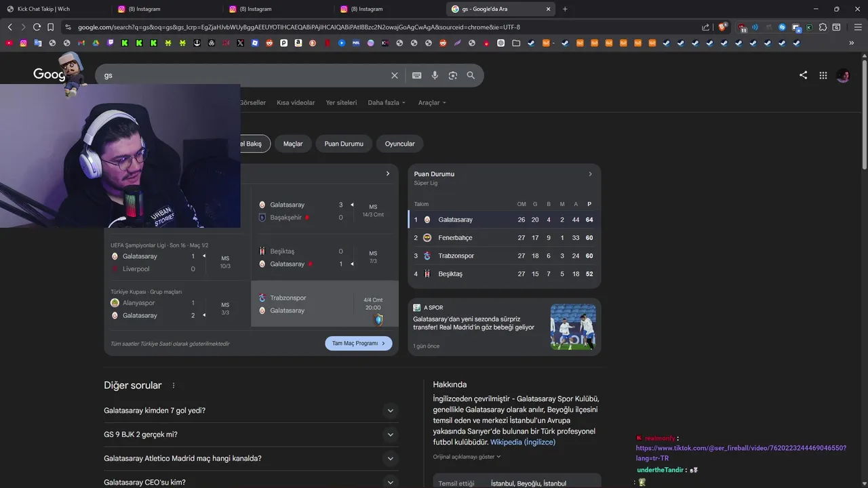Open the Gmail bookmark
The height and width of the screenshot is (488, 868).
(81, 43)
